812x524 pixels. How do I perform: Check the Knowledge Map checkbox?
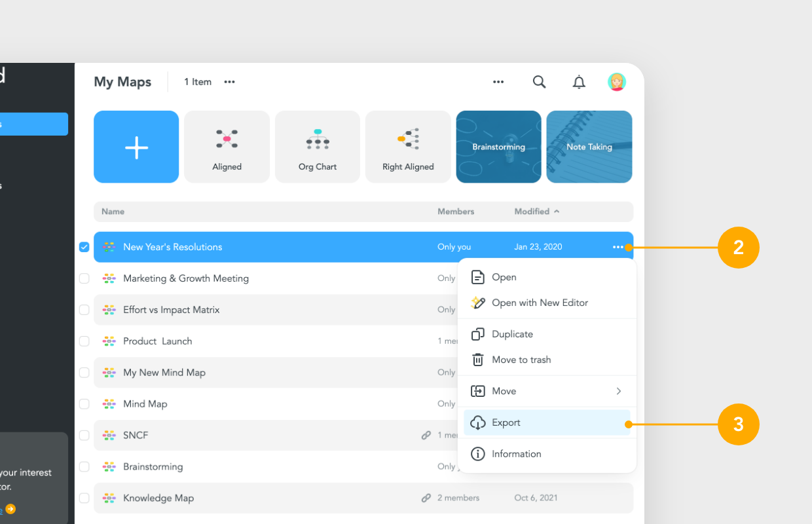pyautogui.click(x=84, y=498)
